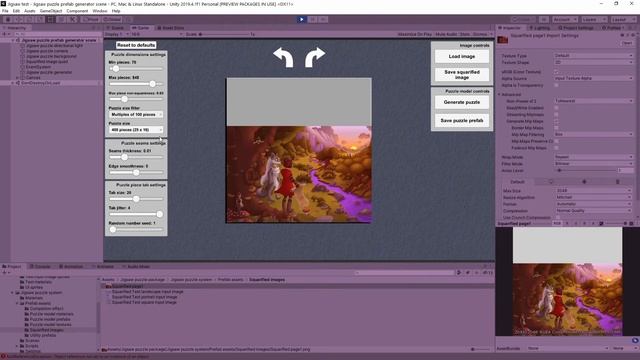The width and height of the screenshot is (640, 360).
Task: Select Jigsaw puzzle generator in Hierarchy
Action: point(49,72)
